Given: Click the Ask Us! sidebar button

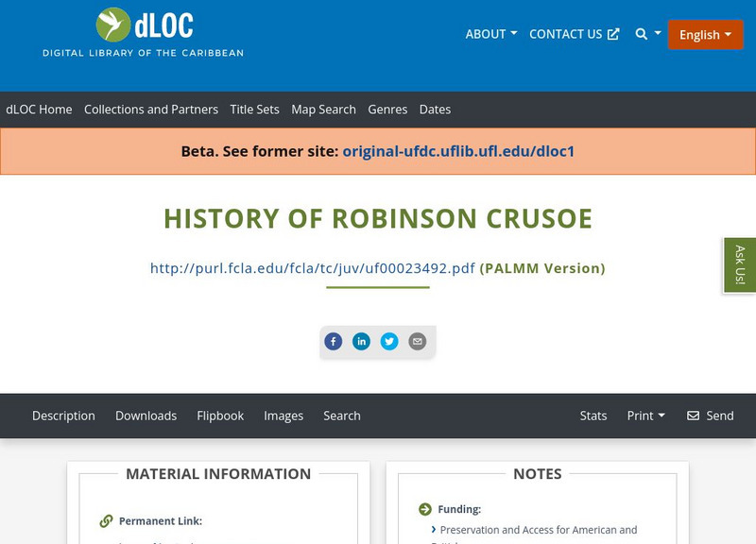Looking at the screenshot, I should 739,265.
